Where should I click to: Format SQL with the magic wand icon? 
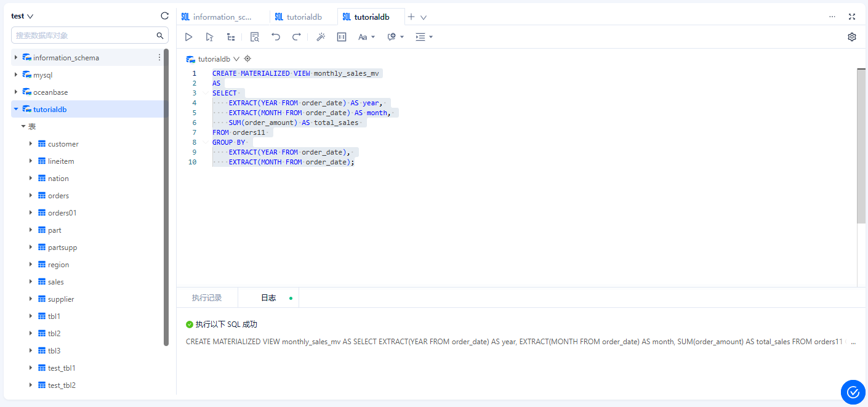[x=321, y=37]
